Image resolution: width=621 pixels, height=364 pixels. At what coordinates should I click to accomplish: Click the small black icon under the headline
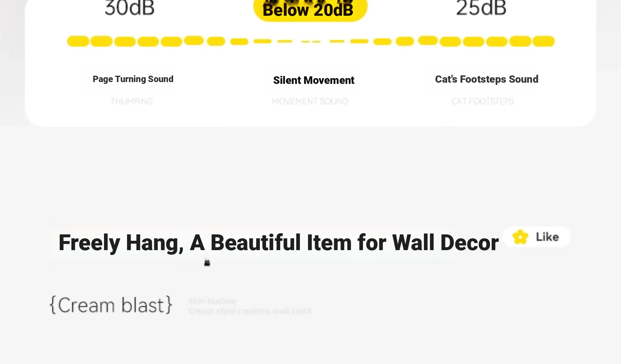pos(207,262)
